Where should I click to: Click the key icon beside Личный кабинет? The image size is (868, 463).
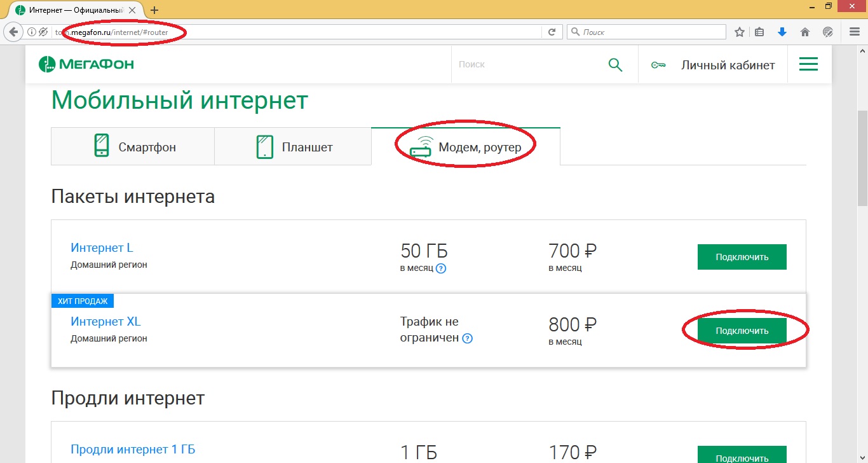click(x=658, y=64)
